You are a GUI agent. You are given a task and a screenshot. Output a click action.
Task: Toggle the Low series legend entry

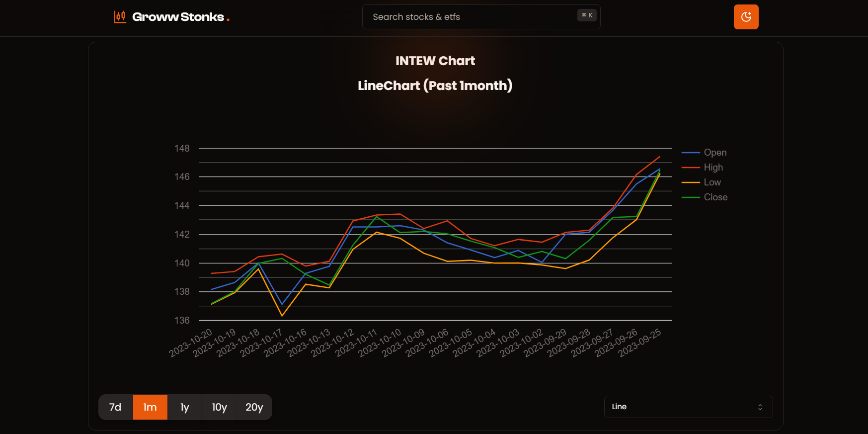pos(701,182)
